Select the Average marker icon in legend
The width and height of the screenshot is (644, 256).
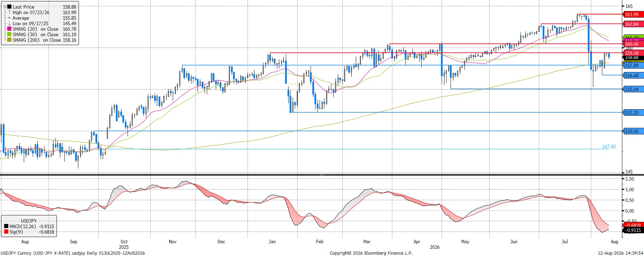point(10,18)
